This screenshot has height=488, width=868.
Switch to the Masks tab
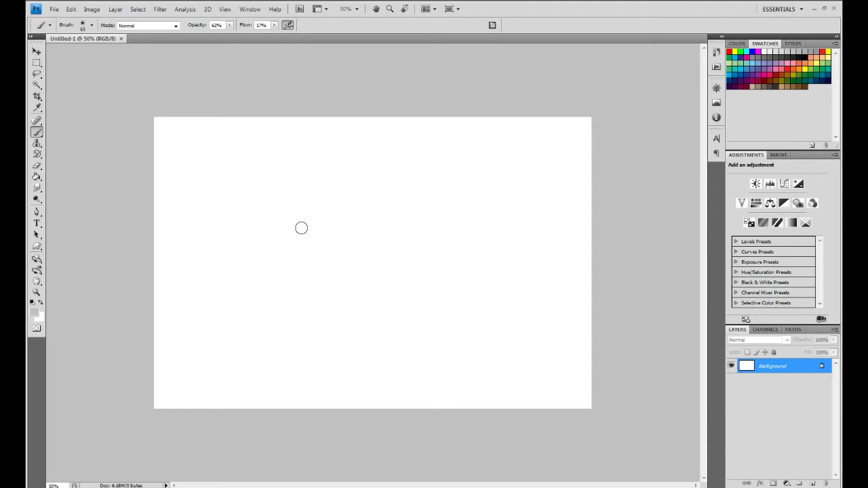pyautogui.click(x=778, y=155)
